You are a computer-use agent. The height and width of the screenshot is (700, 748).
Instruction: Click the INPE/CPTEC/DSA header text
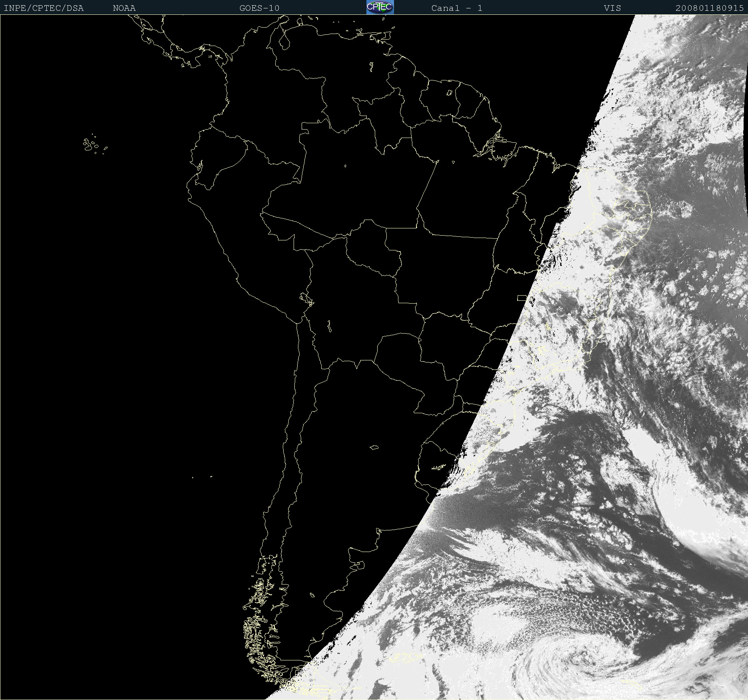[x=44, y=8]
